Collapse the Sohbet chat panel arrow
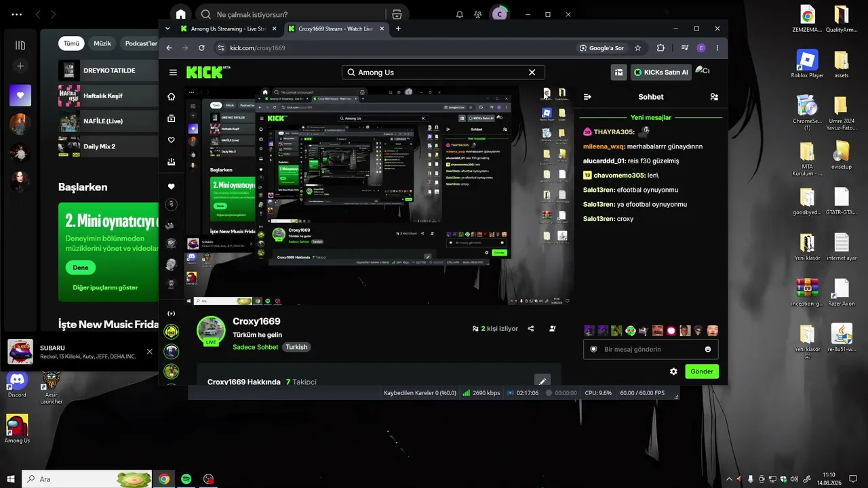 [x=587, y=97]
